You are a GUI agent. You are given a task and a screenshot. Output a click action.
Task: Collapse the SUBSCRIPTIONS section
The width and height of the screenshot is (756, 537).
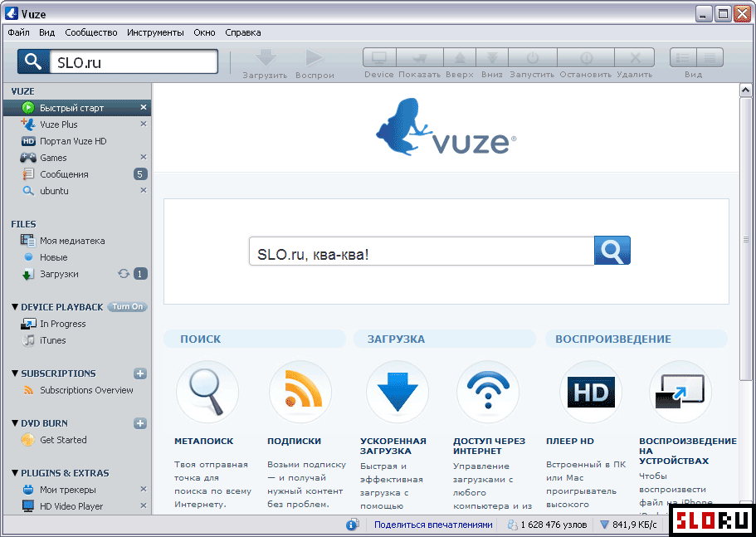15,373
